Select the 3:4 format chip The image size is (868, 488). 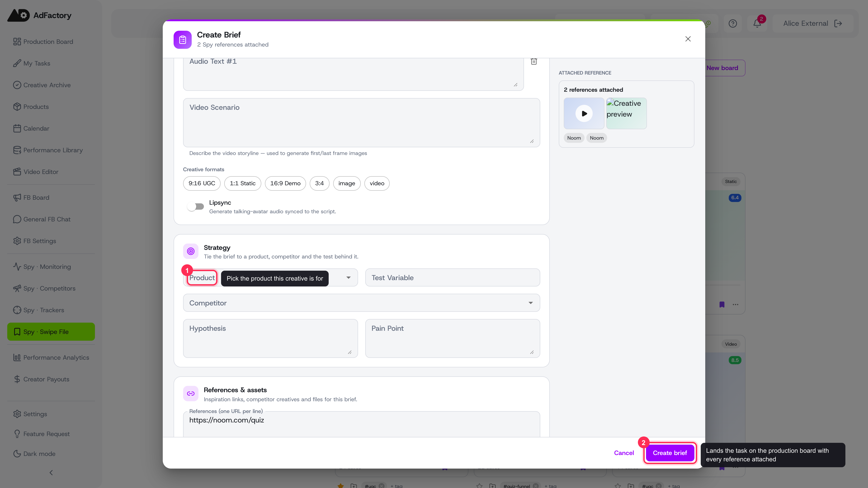click(x=319, y=183)
